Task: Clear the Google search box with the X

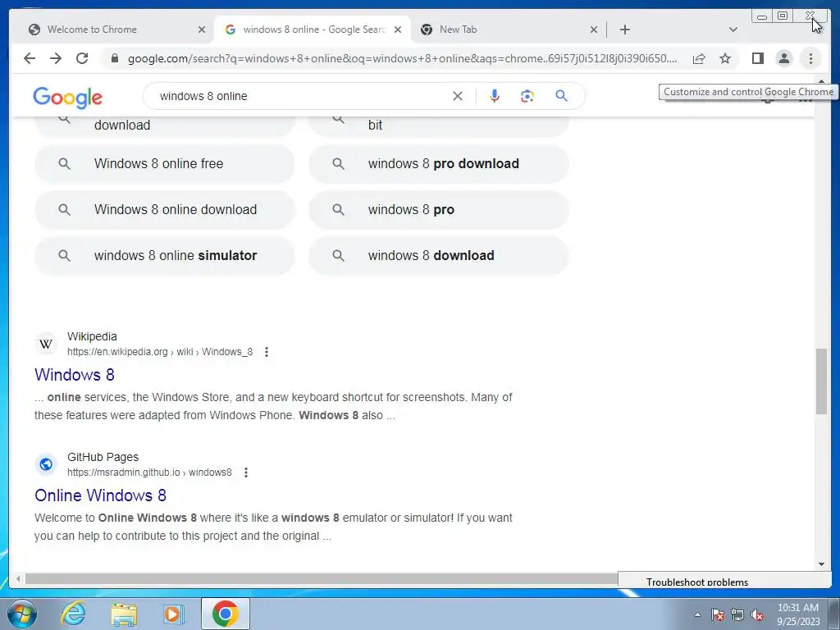Action: coord(458,96)
